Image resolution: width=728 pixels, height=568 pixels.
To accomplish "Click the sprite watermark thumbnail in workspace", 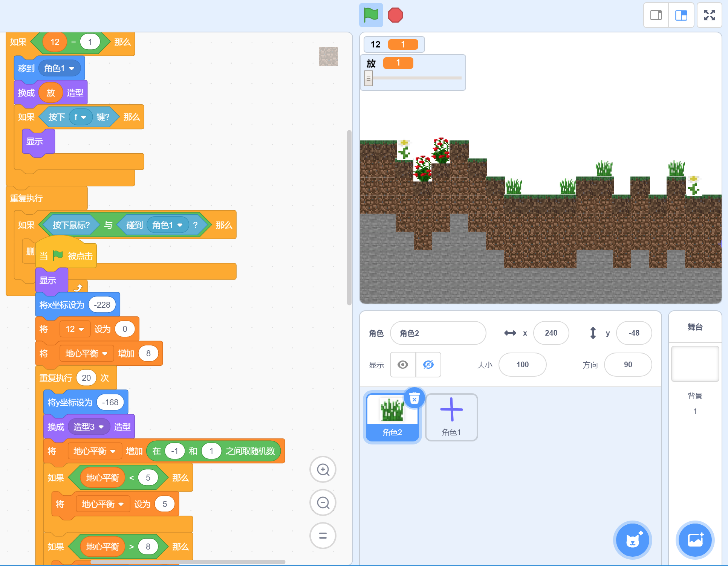I will click(x=329, y=56).
